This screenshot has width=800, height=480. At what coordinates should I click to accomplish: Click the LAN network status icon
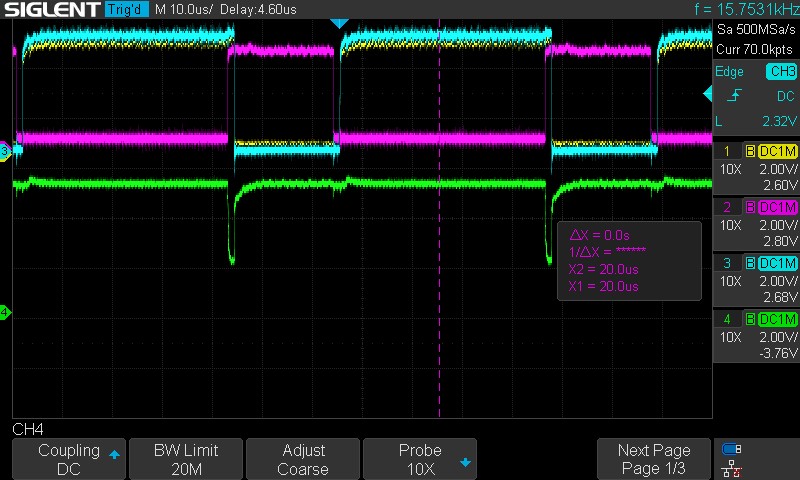(731, 468)
